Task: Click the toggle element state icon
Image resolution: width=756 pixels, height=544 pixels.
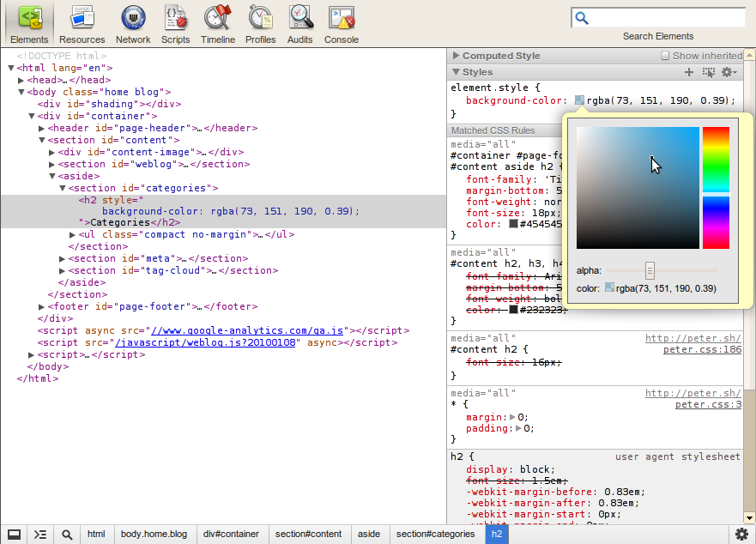Action: point(709,72)
